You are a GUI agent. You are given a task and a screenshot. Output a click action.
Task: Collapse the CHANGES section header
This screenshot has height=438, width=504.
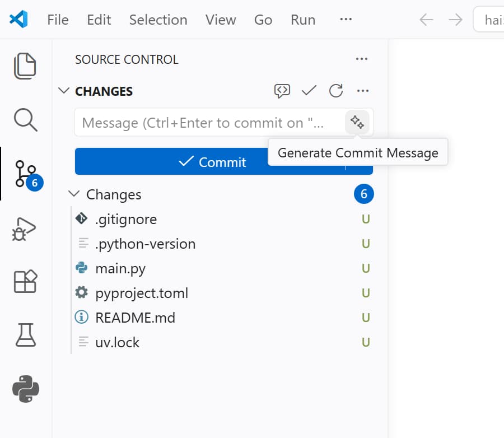coord(64,91)
